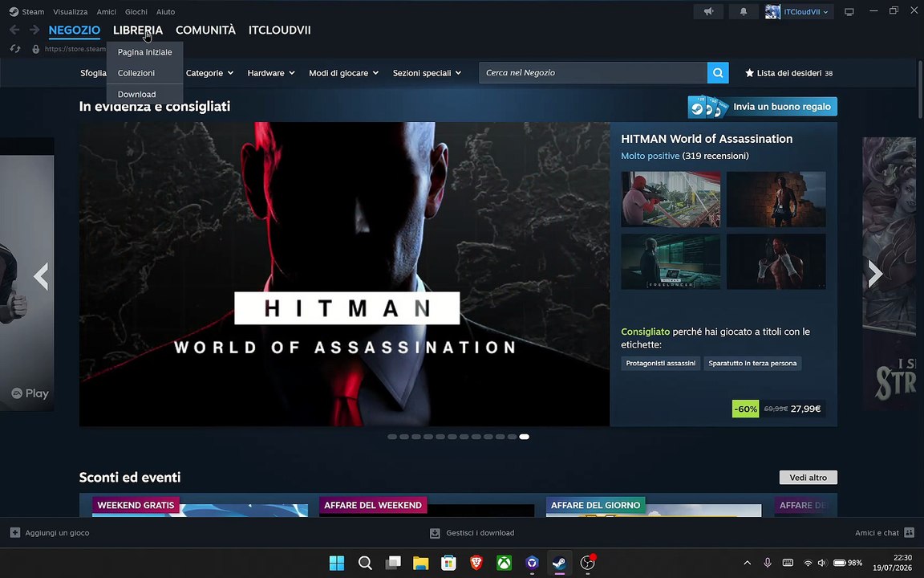Launch Microsoft Store from the taskbar
924x578 pixels.
[x=448, y=563]
